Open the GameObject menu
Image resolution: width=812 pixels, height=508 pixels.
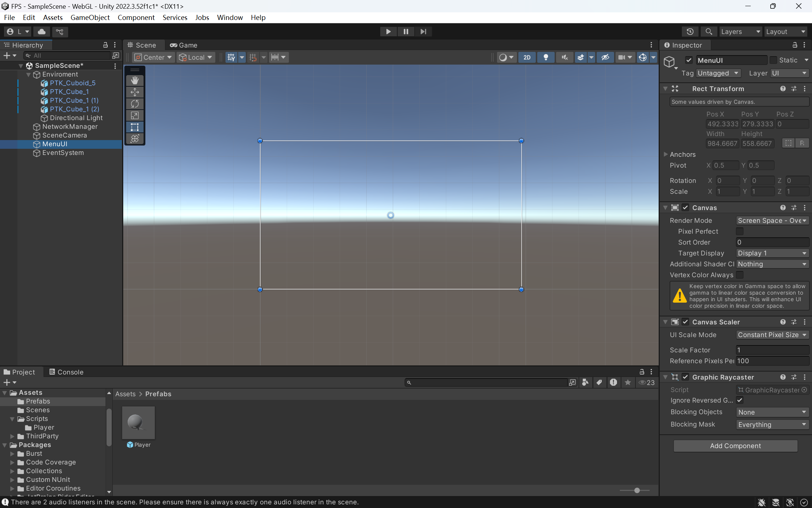[90, 17]
